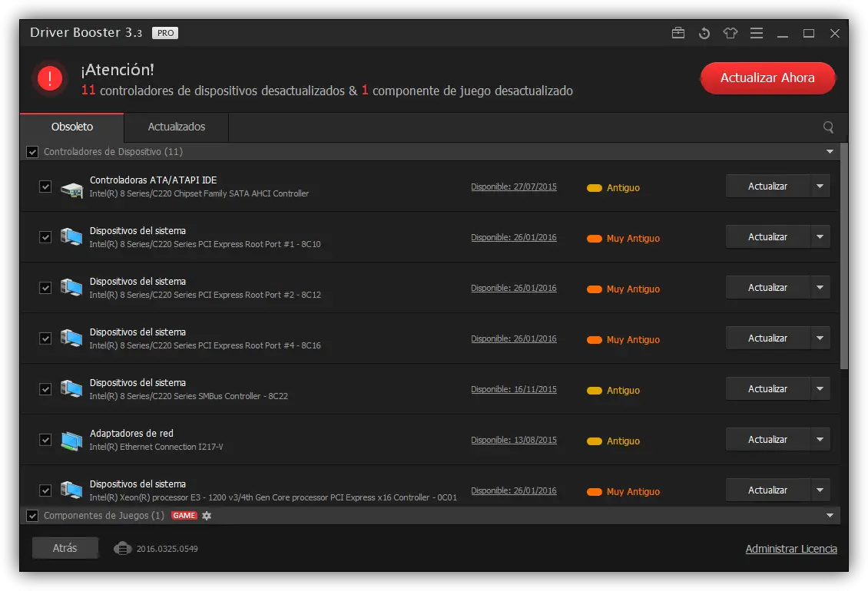Open Disponible link for PCI Express x16 Controller
The image size is (868, 591).
point(514,491)
